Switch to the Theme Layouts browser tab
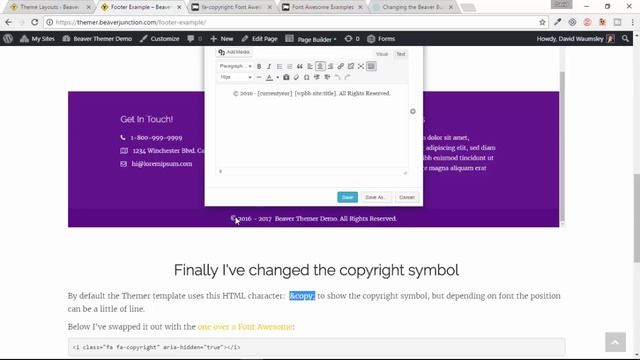Screen dimensions: 640x360 pyautogui.click(x=50, y=7)
